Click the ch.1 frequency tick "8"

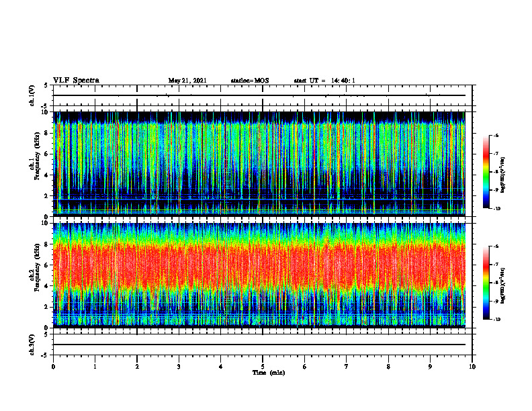click(47, 133)
